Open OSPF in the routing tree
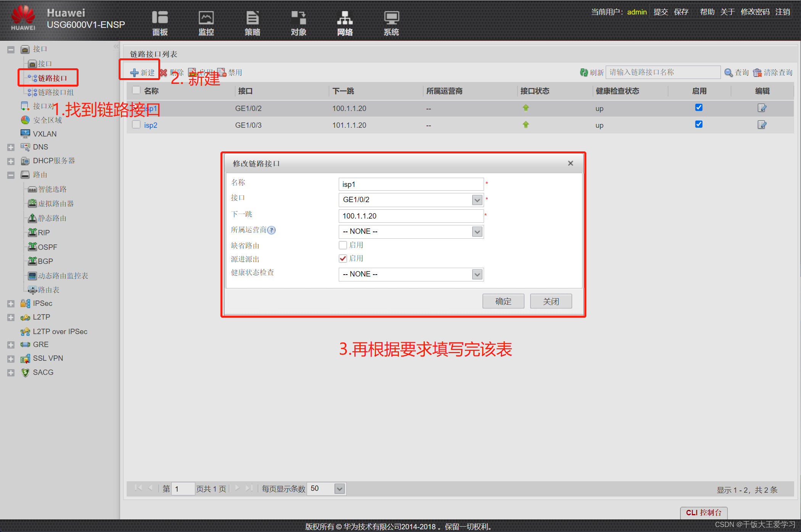801x532 pixels. click(x=47, y=247)
